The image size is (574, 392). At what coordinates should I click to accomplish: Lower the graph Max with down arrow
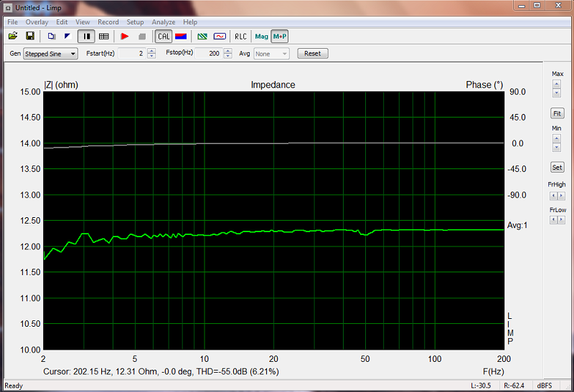click(x=557, y=93)
